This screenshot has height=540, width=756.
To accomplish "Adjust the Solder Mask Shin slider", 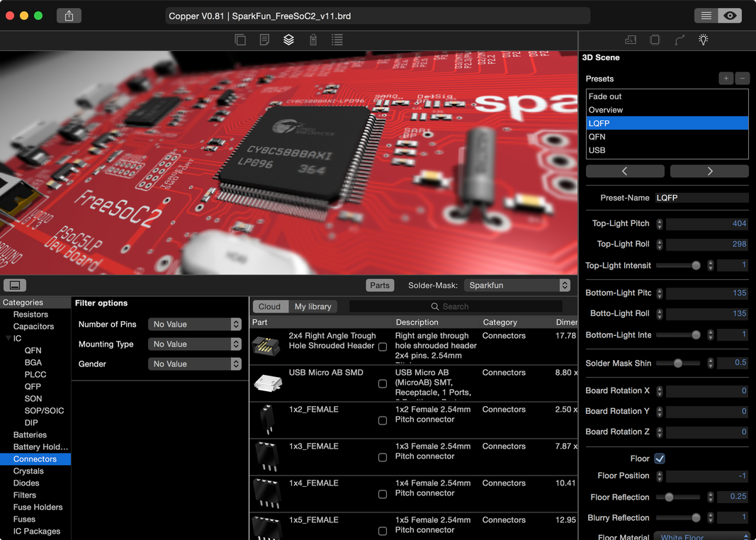I will [x=678, y=363].
